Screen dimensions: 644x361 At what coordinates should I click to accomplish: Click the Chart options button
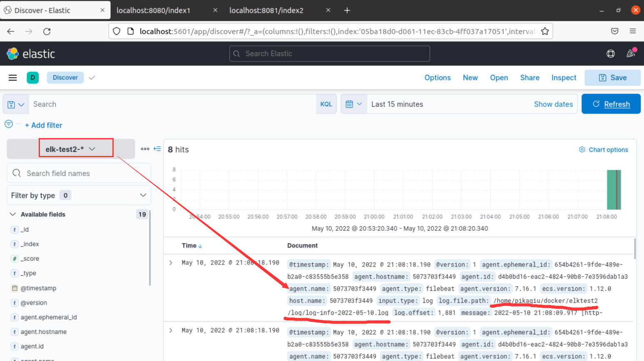click(604, 150)
